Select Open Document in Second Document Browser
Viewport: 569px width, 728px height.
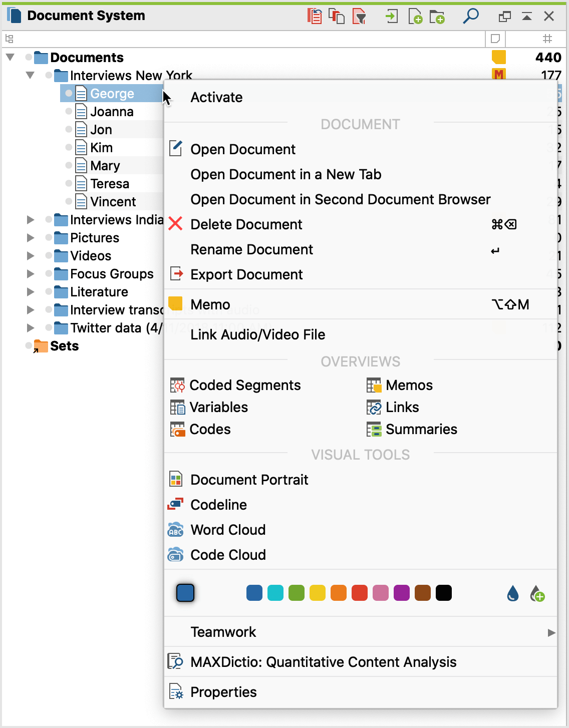click(x=361, y=199)
